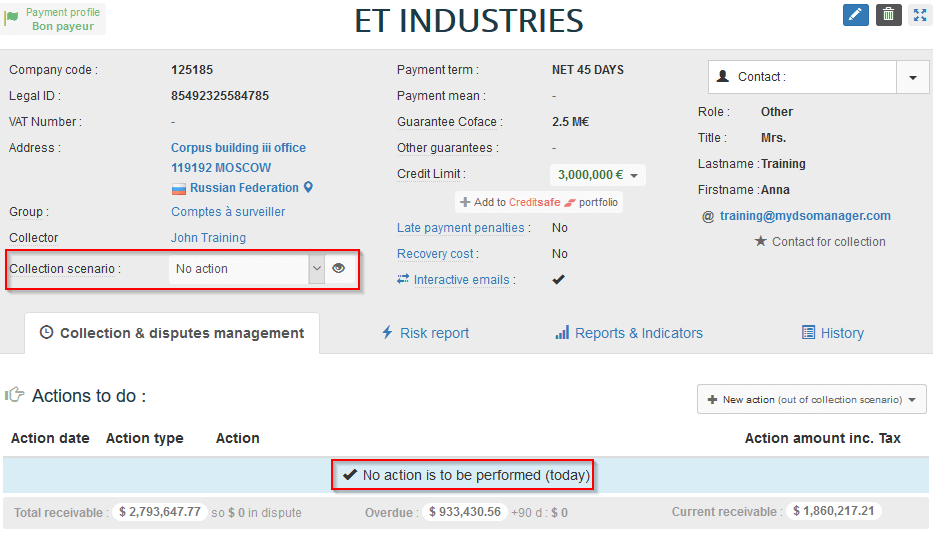Viewport: 933px width, 534px height.
Task: Click the Total receivable amount badge
Action: click(159, 512)
